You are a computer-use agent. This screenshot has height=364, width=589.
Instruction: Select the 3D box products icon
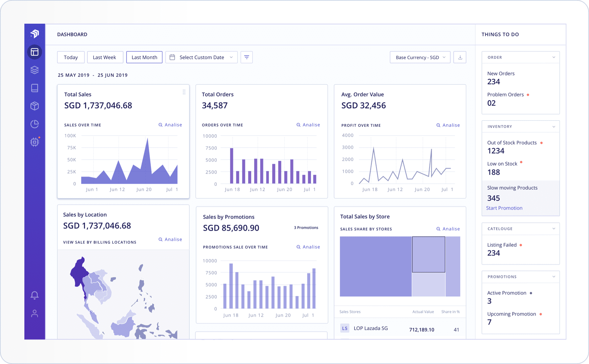coord(35,106)
